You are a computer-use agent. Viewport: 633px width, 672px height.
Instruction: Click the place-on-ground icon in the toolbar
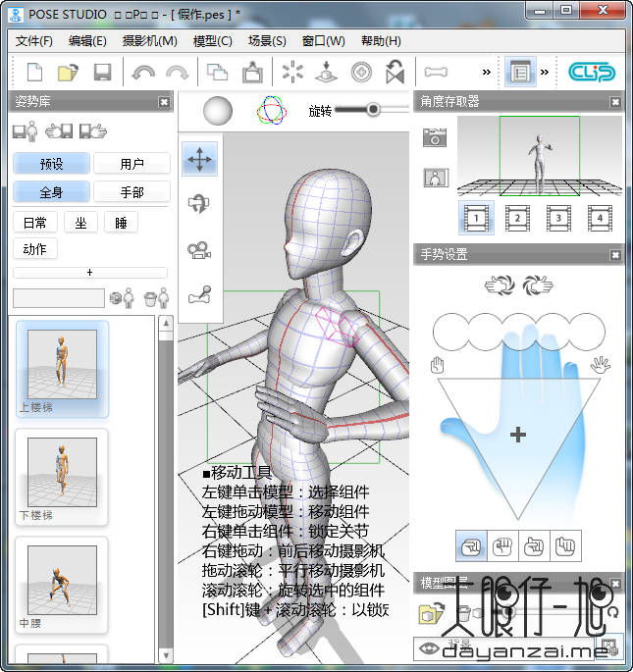coord(327,72)
